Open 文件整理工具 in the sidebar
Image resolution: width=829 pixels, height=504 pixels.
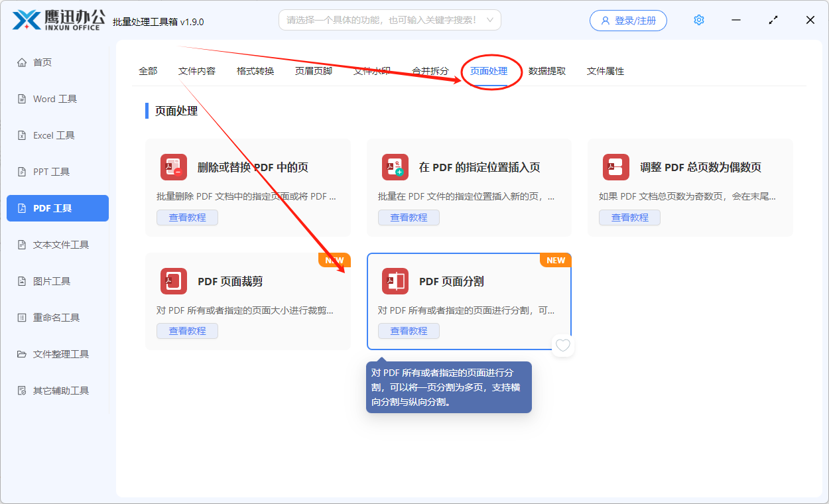tap(58, 354)
